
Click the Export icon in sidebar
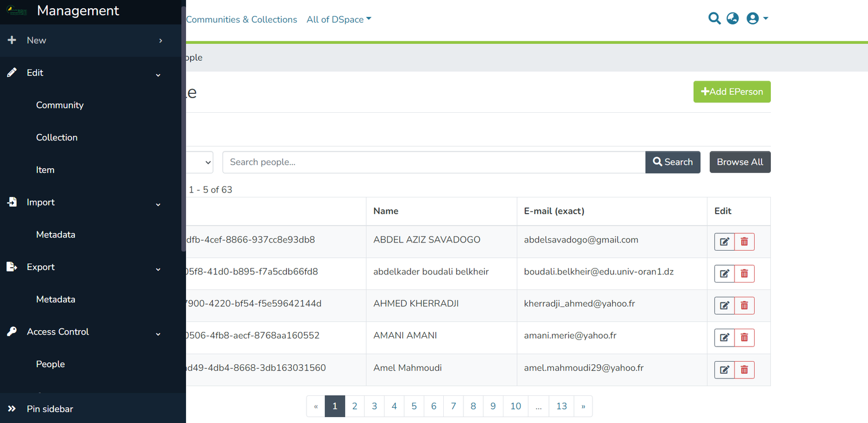(x=12, y=266)
